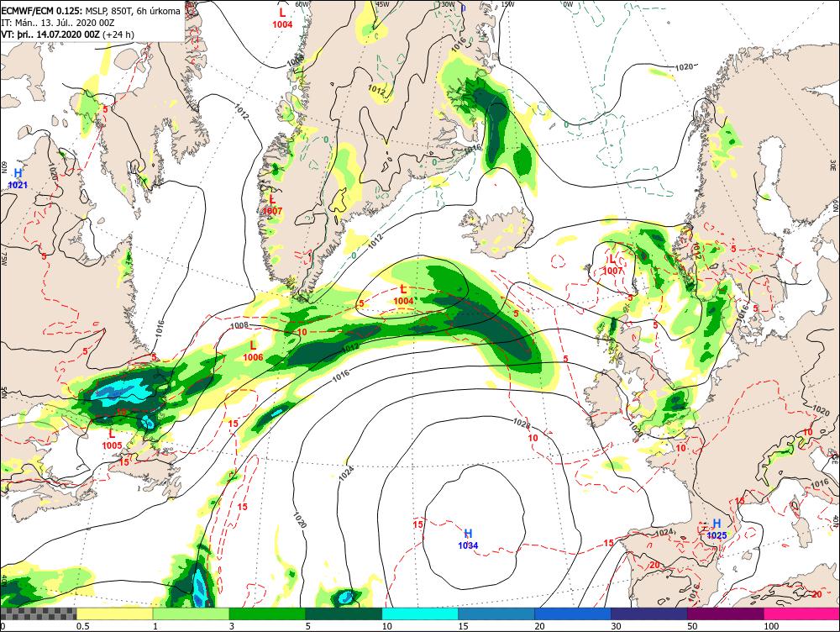Click the legend value '100'
Screen dimensions: 840x632
(771, 626)
